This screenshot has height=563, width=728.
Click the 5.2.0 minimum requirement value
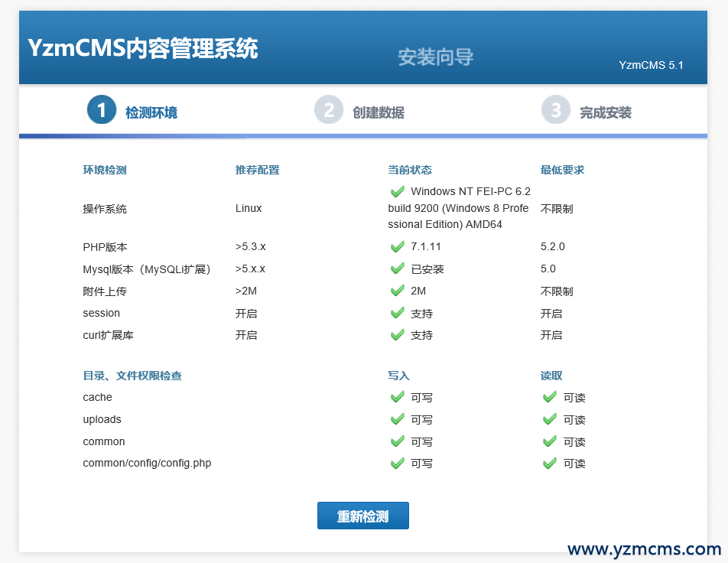pos(552,246)
